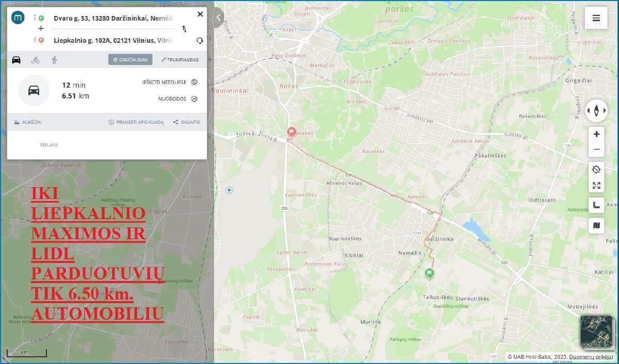Screen dimensions: 619x364
Task: Open the map layers tool
Action: pyautogui.click(x=596, y=225)
